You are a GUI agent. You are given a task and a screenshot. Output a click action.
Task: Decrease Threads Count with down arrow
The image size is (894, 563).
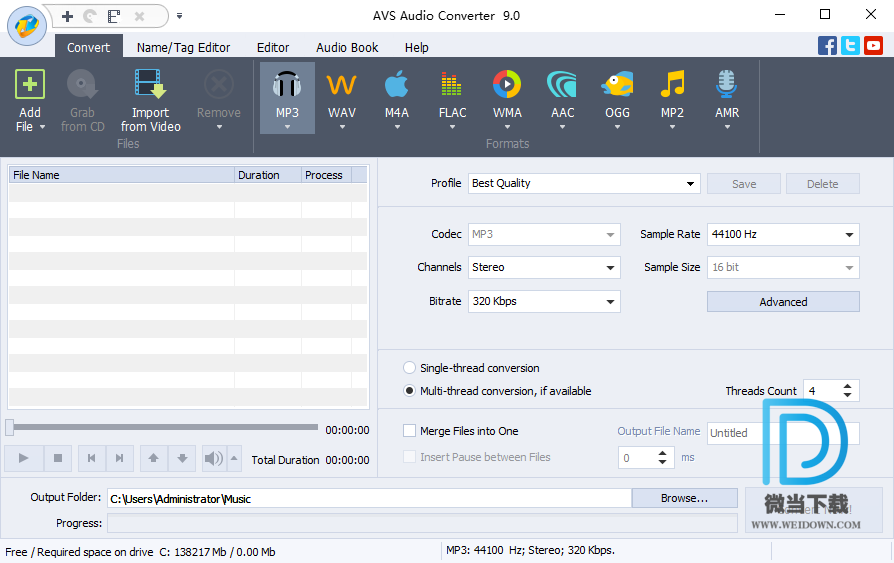847,395
